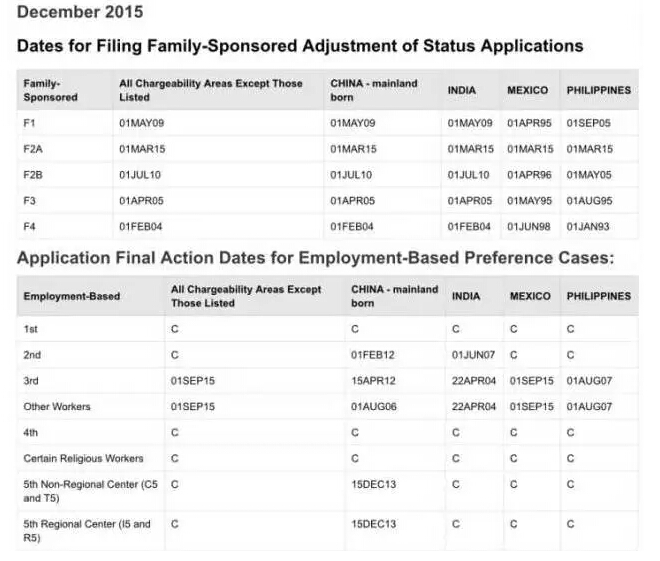This screenshot has width=660, height=561.
Task: Click the Application Final Action Dates heading
Action: (x=315, y=258)
